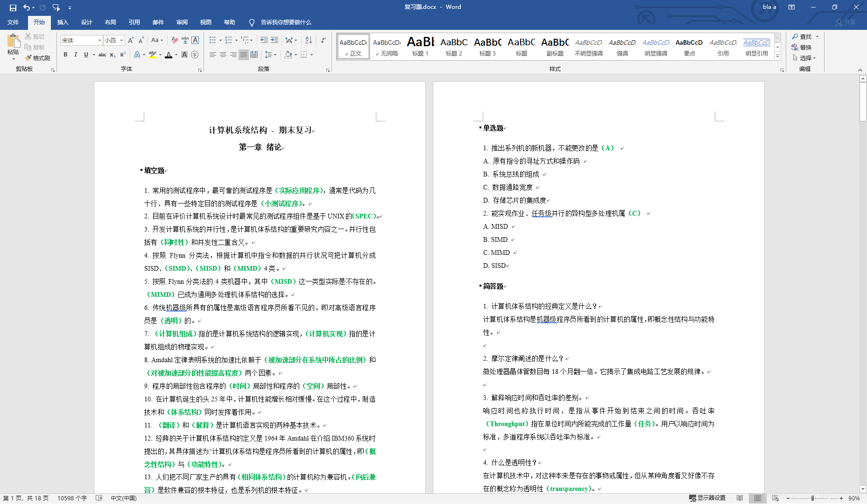Apply the Subtitle (副标题) style

tap(555, 46)
